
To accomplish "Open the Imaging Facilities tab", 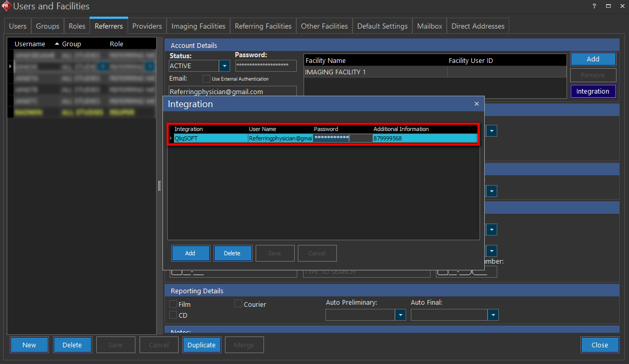I will coord(198,26).
